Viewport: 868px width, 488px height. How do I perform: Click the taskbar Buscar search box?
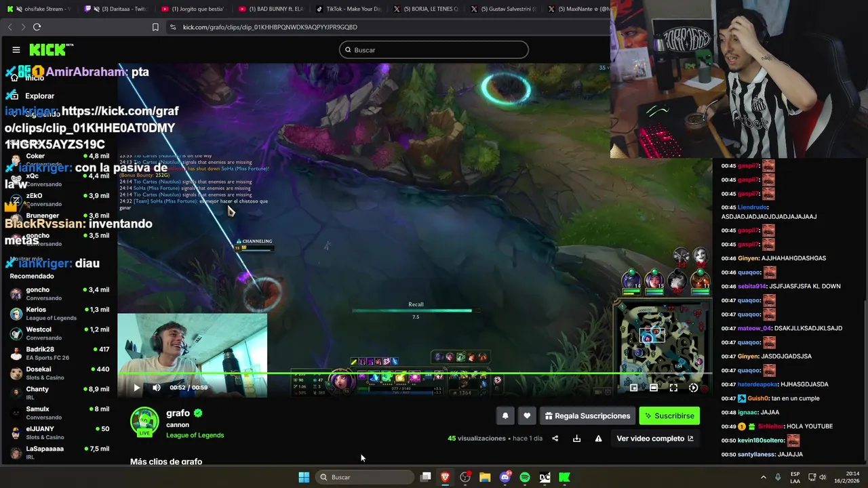[x=366, y=477]
